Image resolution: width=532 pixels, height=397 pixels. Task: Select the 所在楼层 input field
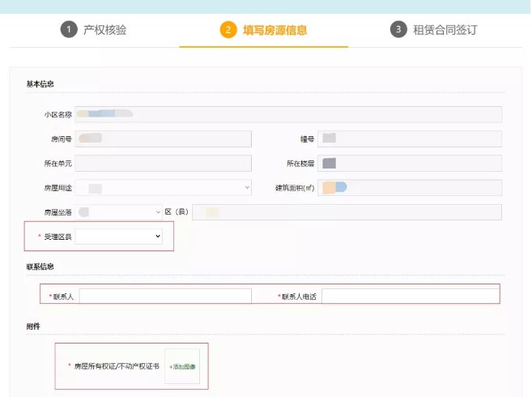coord(410,164)
